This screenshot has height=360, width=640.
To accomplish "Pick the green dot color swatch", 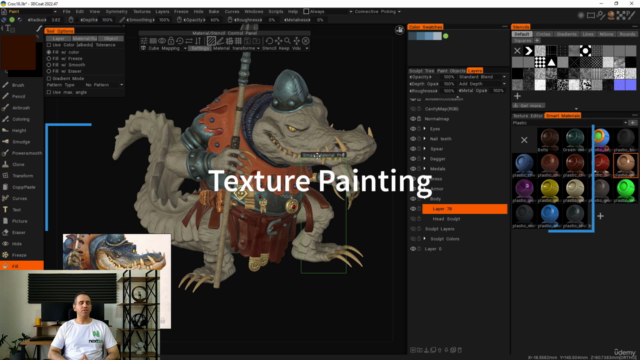I will (x=446, y=36).
